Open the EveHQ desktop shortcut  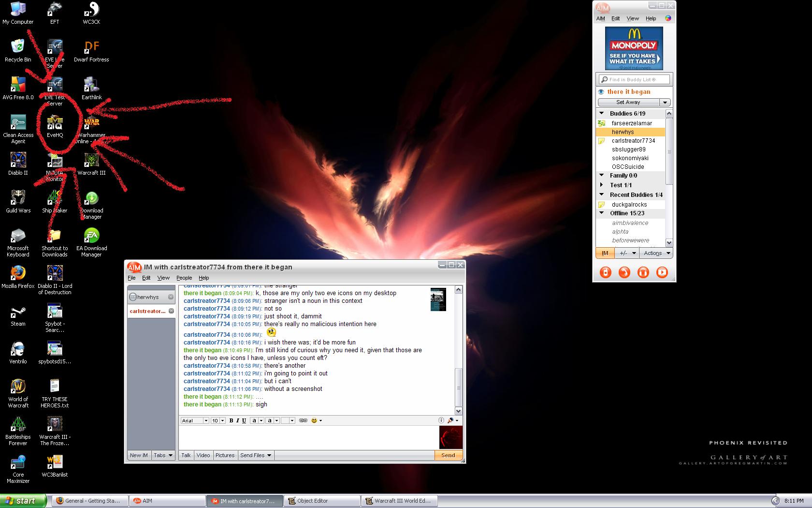click(55, 127)
